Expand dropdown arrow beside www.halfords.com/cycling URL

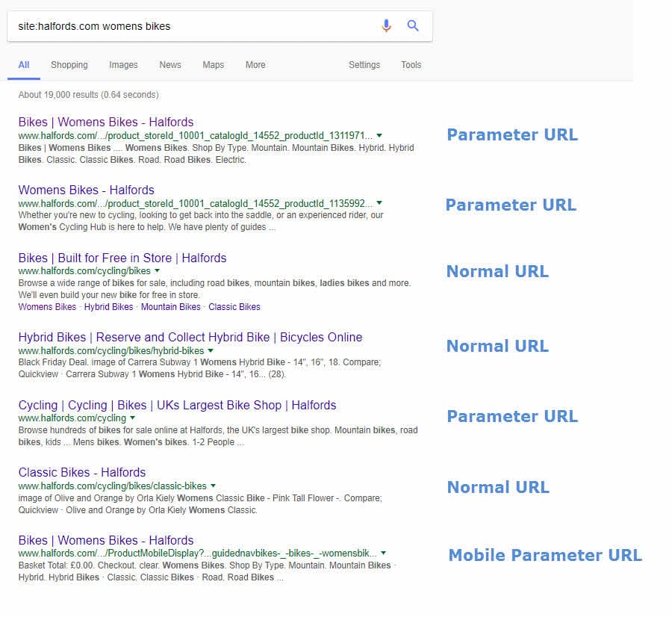click(x=132, y=418)
